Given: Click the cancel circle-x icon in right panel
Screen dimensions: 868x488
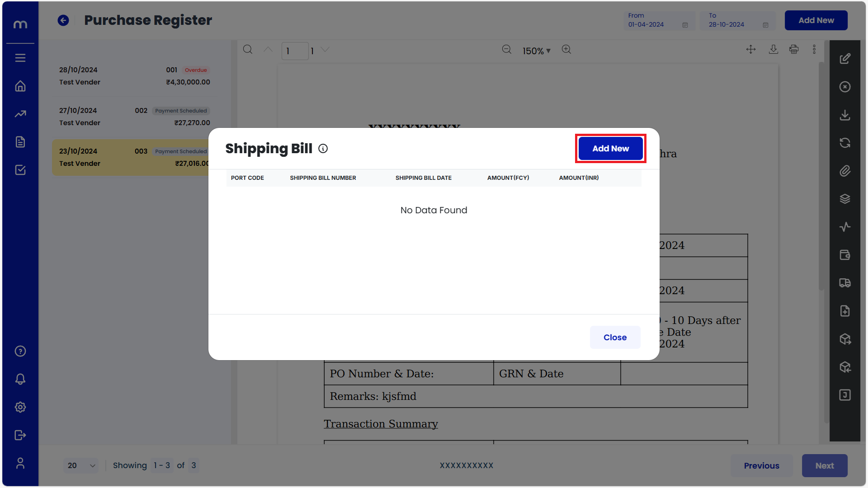Looking at the screenshot, I should pos(845,87).
